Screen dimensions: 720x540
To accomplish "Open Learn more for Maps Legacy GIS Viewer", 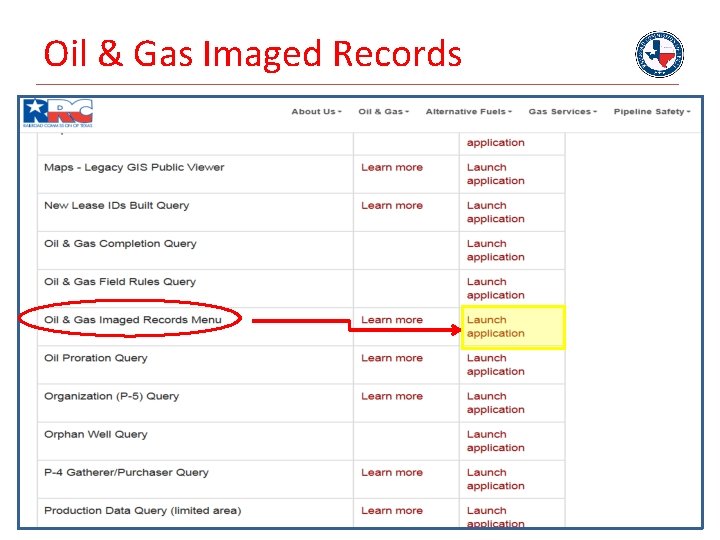I will [x=392, y=168].
